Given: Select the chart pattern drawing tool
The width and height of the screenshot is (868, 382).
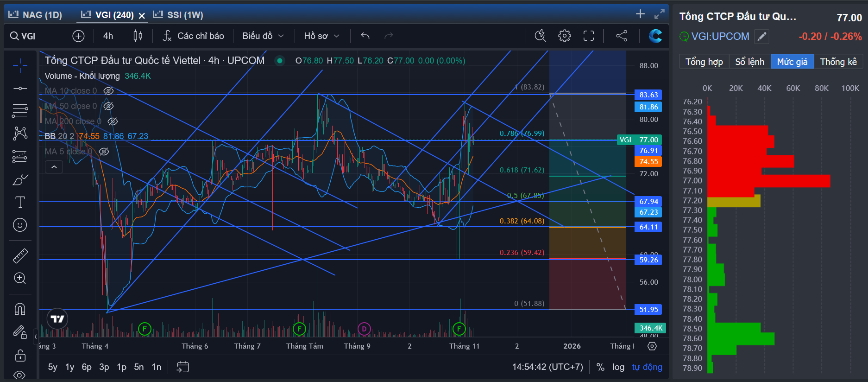Looking at the screenshot, I should 20,134.
